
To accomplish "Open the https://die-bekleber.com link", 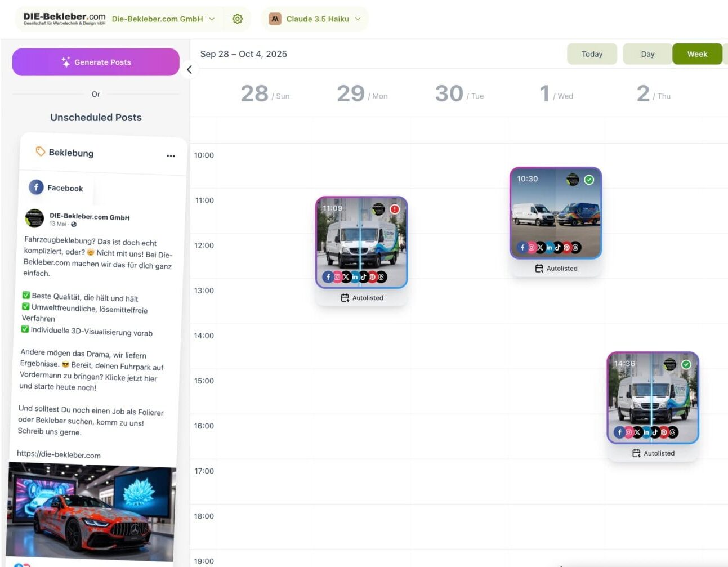I will (59, 454).
